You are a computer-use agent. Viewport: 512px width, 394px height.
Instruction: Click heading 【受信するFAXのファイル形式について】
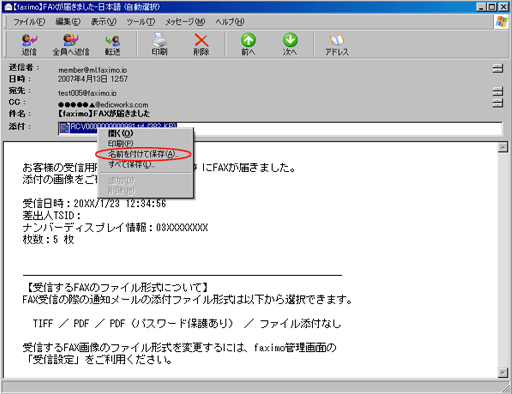[117, 287]
